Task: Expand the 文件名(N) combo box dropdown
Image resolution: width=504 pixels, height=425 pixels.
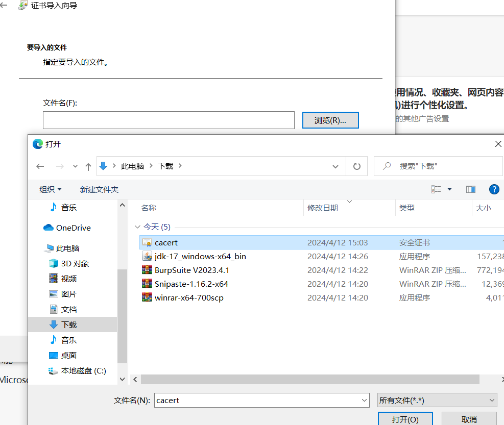Action: tap(364, 400)
